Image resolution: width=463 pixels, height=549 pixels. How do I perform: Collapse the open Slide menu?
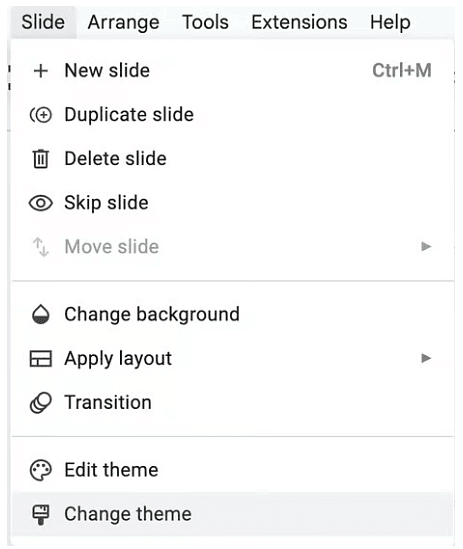[43, 22]
